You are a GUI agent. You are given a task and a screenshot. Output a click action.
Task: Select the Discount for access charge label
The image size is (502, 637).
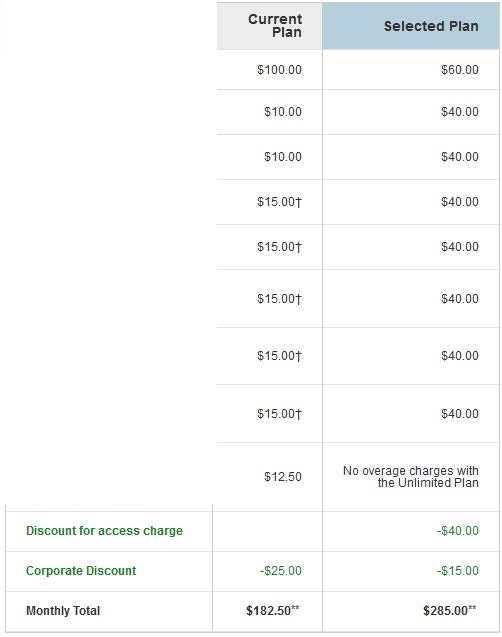pos(104,531)
